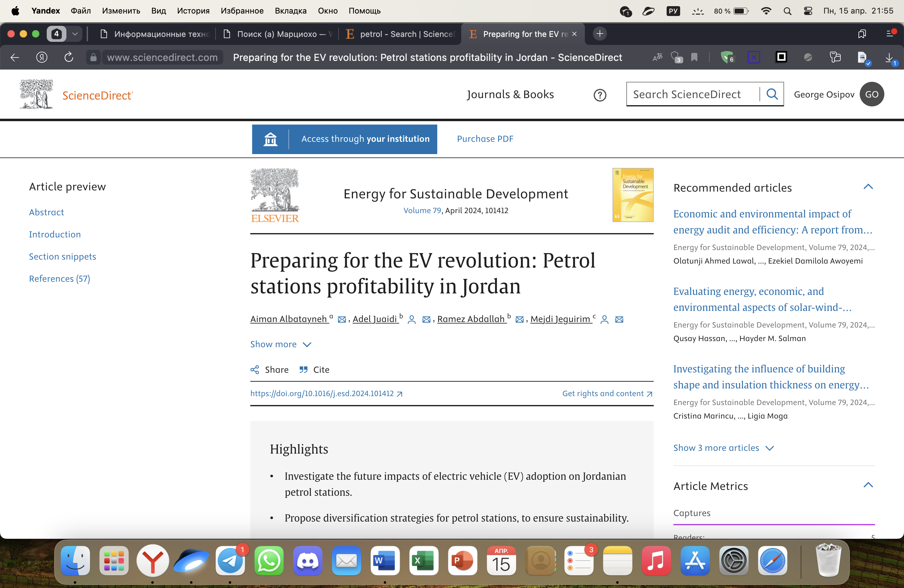The image size is (904, 588).
Task: Jump to Introduction section link
Action: pos(55,234)
